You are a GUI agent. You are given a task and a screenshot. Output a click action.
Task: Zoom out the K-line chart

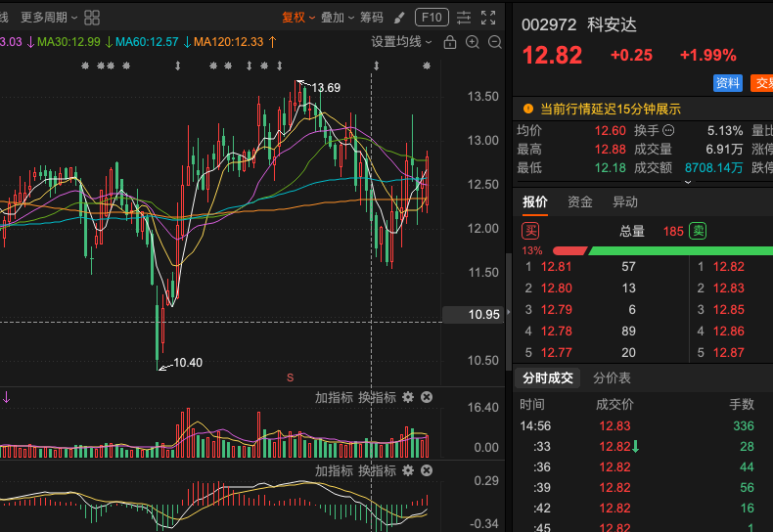coord(494,42)
